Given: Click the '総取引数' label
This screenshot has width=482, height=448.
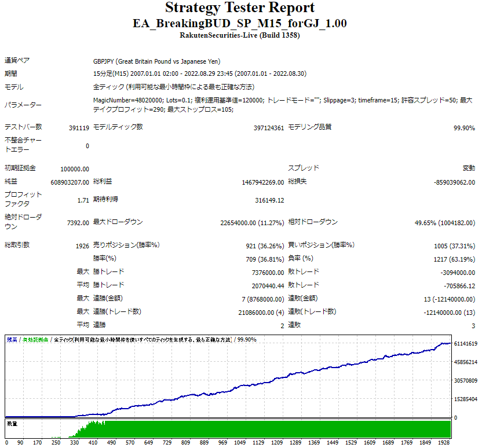Looking at the screenshot, I should point(17,245).
